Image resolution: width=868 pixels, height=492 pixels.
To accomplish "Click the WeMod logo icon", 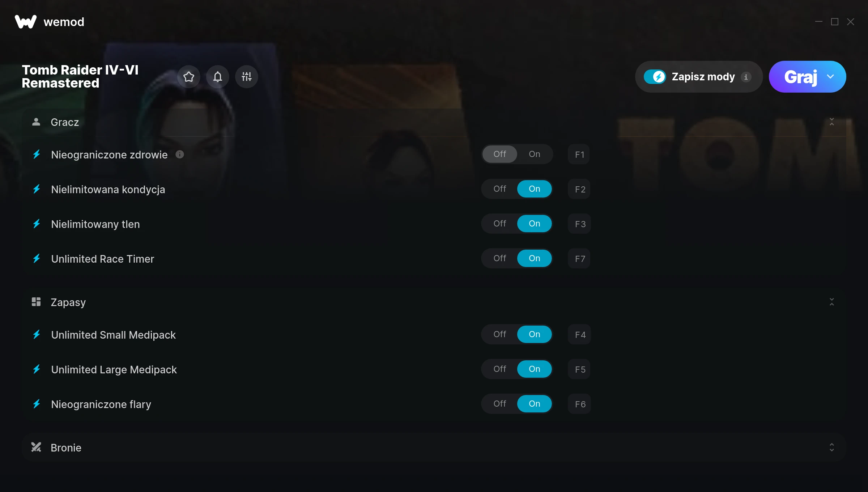I will tap(26, 22).
